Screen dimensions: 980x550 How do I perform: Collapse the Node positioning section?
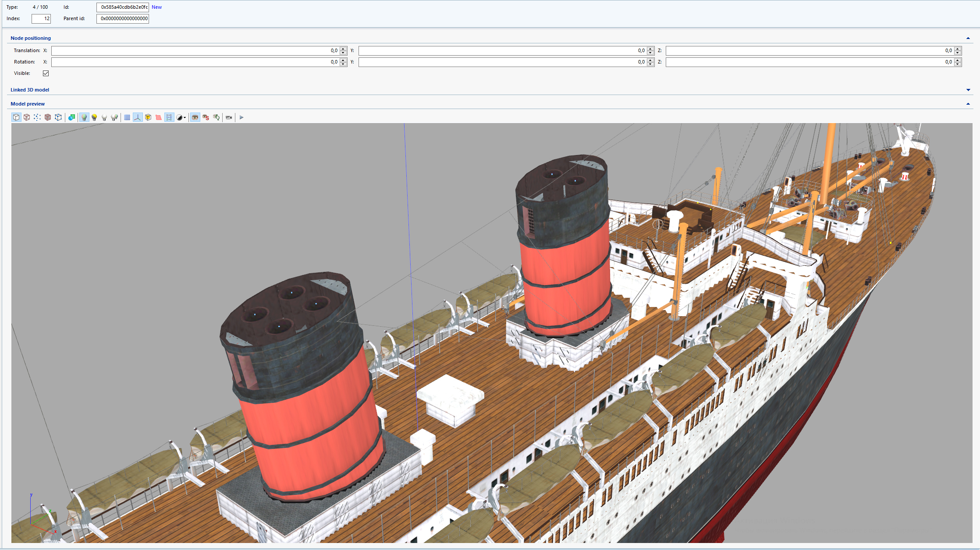(x=968, y=38)
